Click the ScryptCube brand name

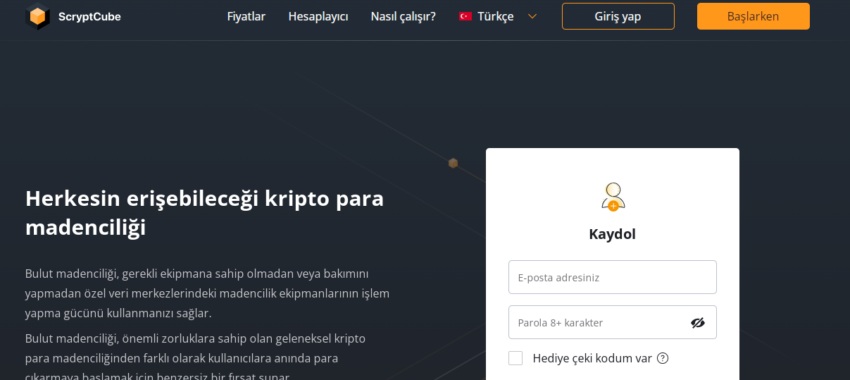tap(89, 17)
